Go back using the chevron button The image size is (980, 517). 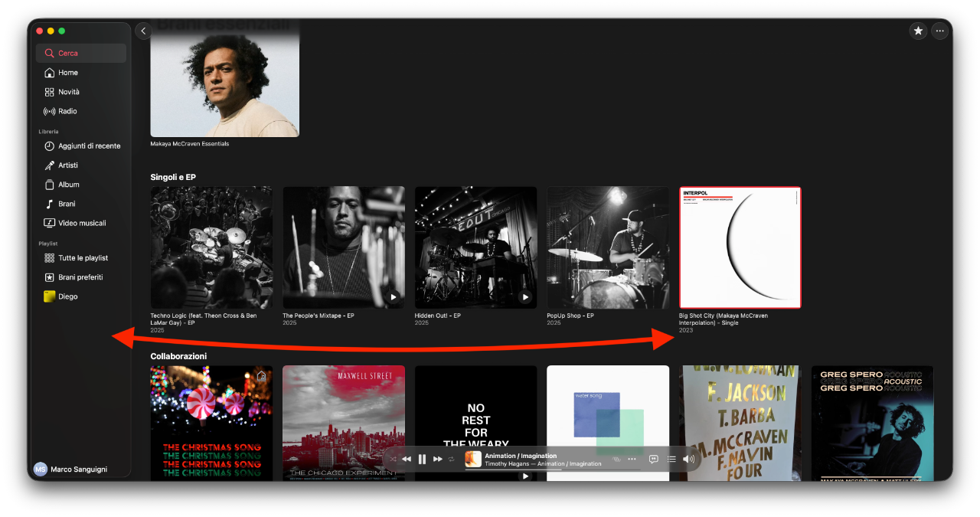click(143, 31)
